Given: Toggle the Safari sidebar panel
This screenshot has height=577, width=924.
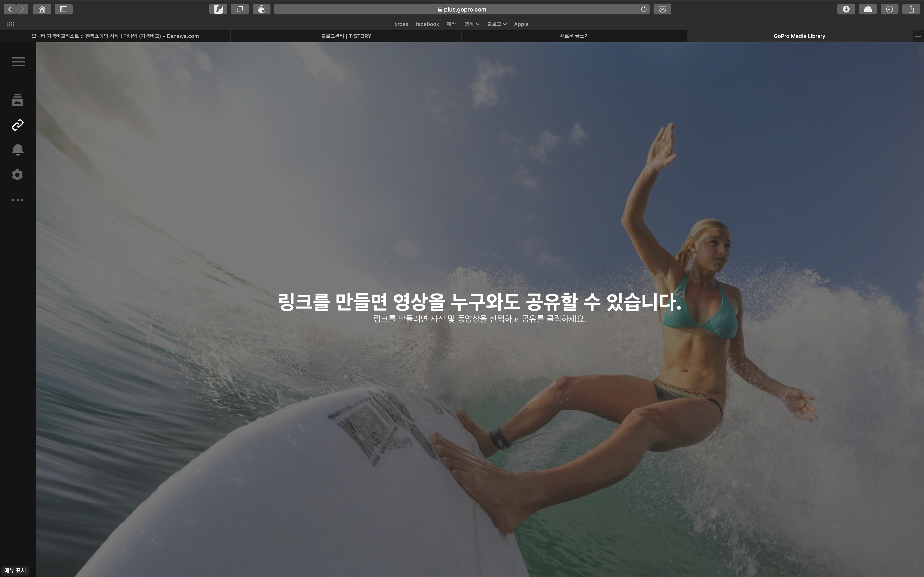Looking at the screenshot, I should tap(64, 9).
